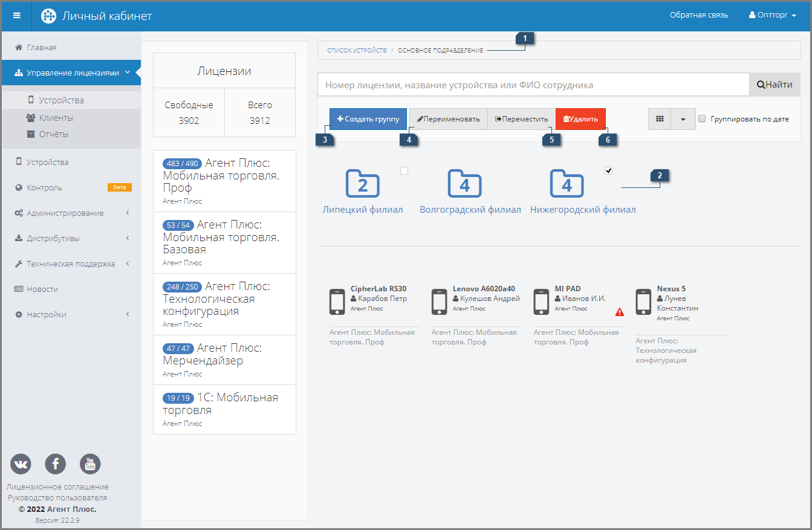
Task: Click the Свободные 3902 counter
Action: tap(189, 112)
